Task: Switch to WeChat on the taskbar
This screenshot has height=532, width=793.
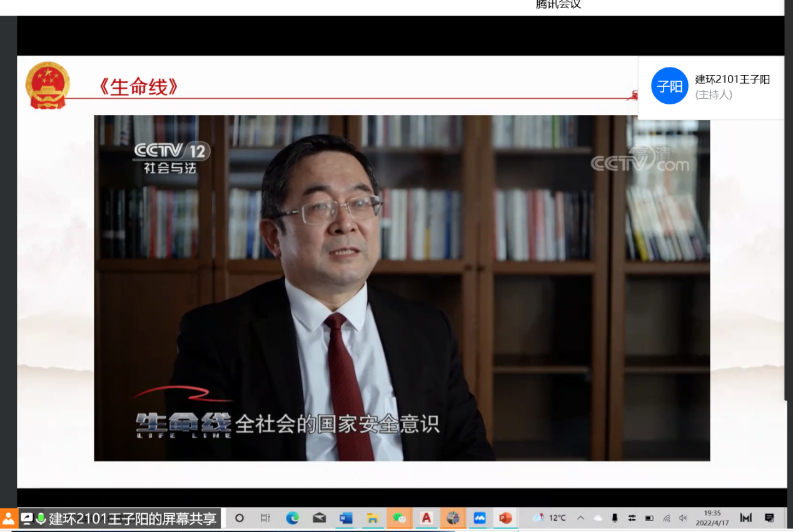Action: [x=400, y=518]
